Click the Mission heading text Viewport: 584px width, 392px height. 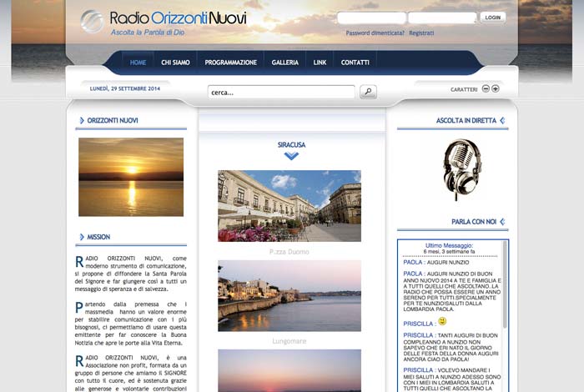click(x=98, y=237)
